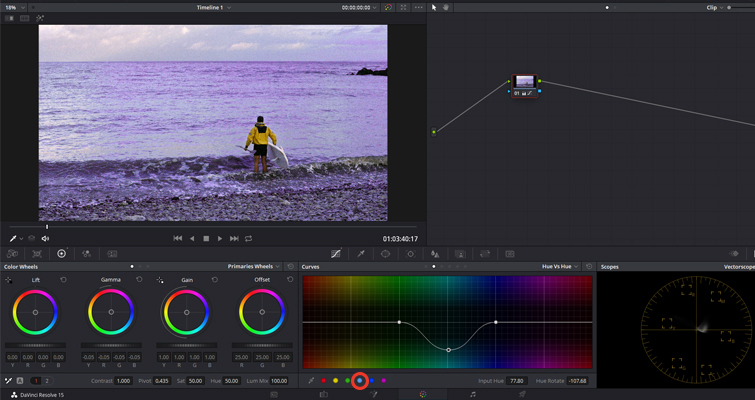Viewport: 755px width, 400px height.
Task: Open the Camera Raw palette
Action: (13, 254)
